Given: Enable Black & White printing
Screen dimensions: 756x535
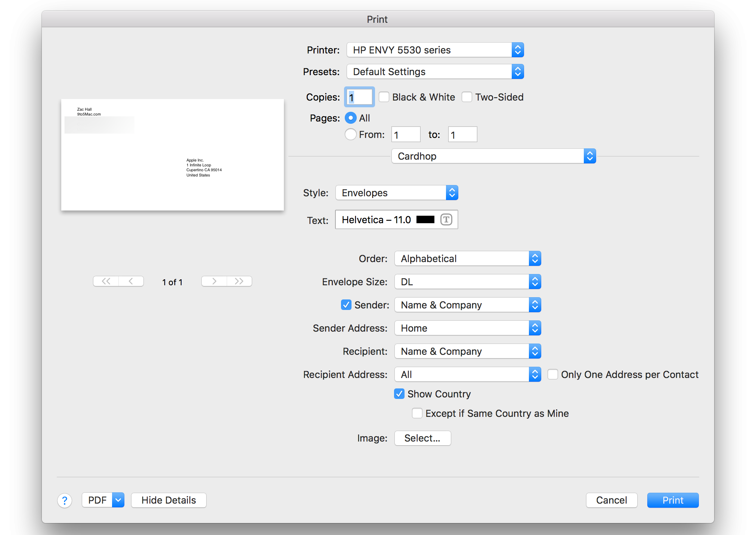Looking at the screenshot, I should click(x=384, y=97).
